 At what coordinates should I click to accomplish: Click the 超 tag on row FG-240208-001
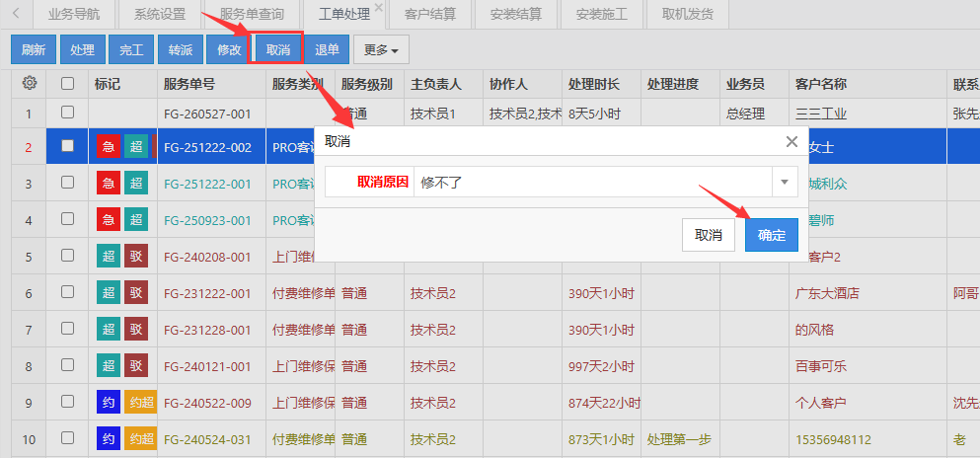coord(109,257)
